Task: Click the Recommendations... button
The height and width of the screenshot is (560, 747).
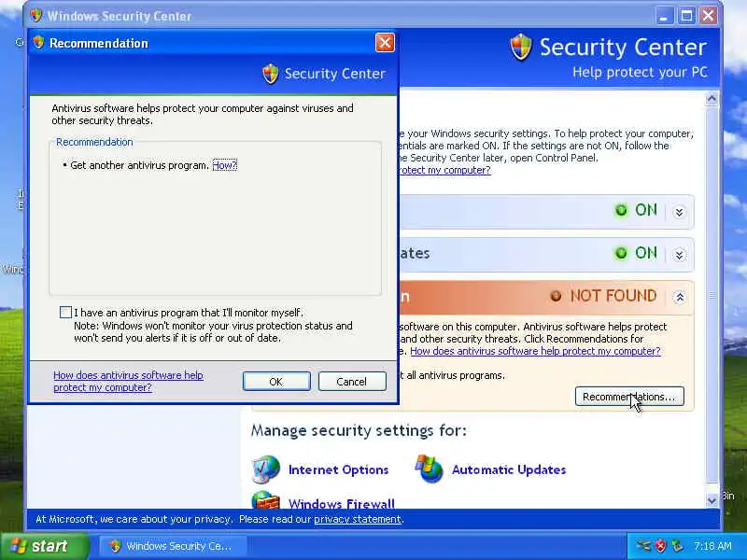Action: tap(629, 396)
